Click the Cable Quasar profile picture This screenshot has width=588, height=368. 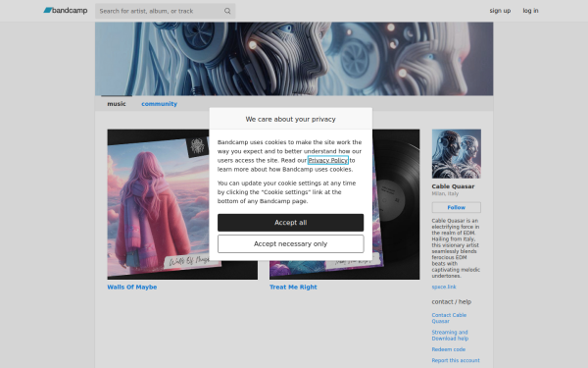point(457,154)
